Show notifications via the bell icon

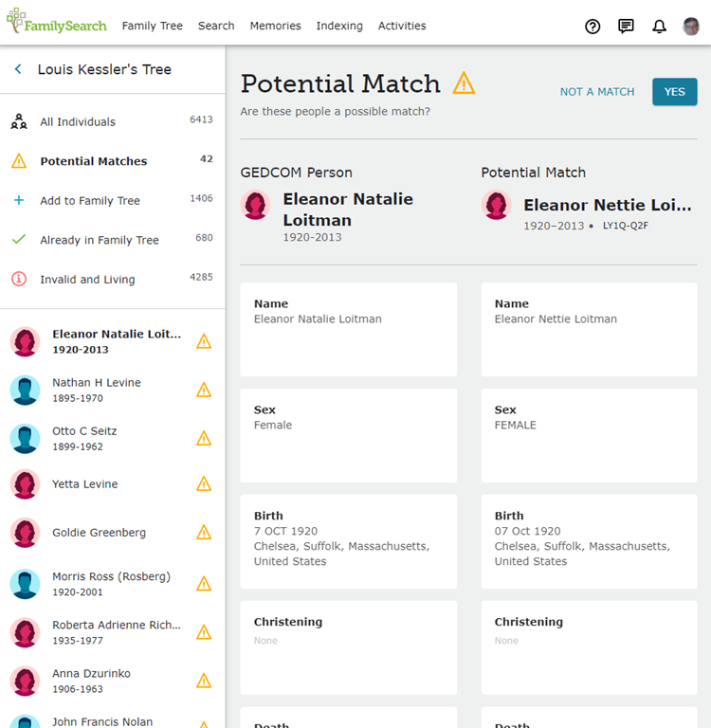click(x=659, y=27)
